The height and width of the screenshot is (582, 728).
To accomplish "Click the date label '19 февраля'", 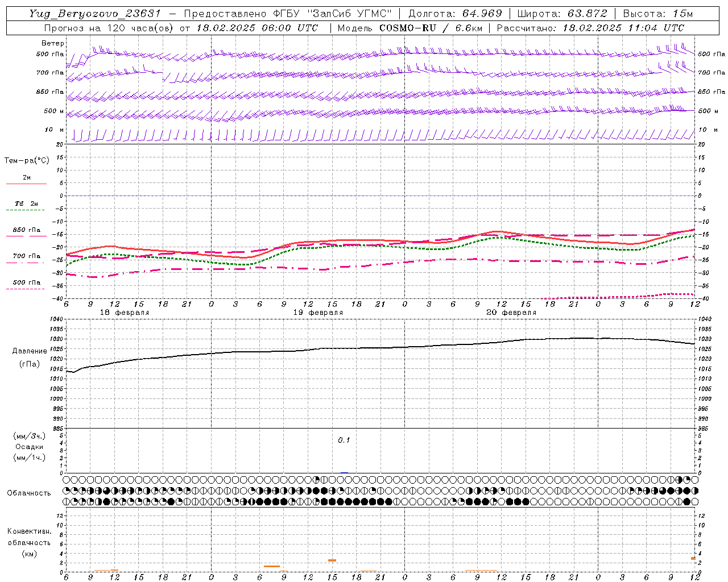I will tap(318, 313).
